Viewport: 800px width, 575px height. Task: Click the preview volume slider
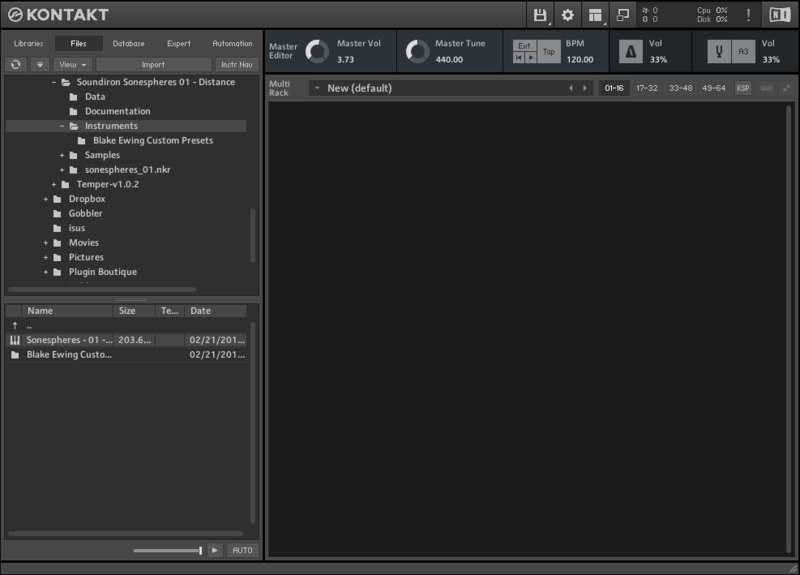click(168, 551)
